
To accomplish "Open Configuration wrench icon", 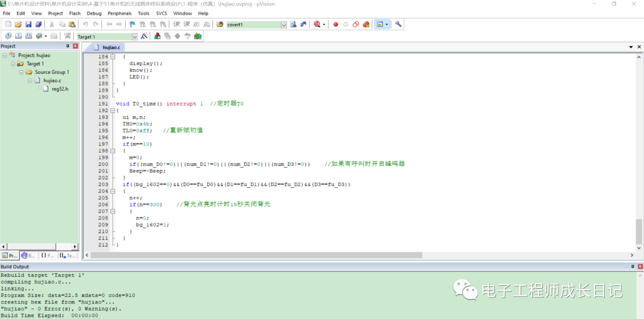I will 398,24.
